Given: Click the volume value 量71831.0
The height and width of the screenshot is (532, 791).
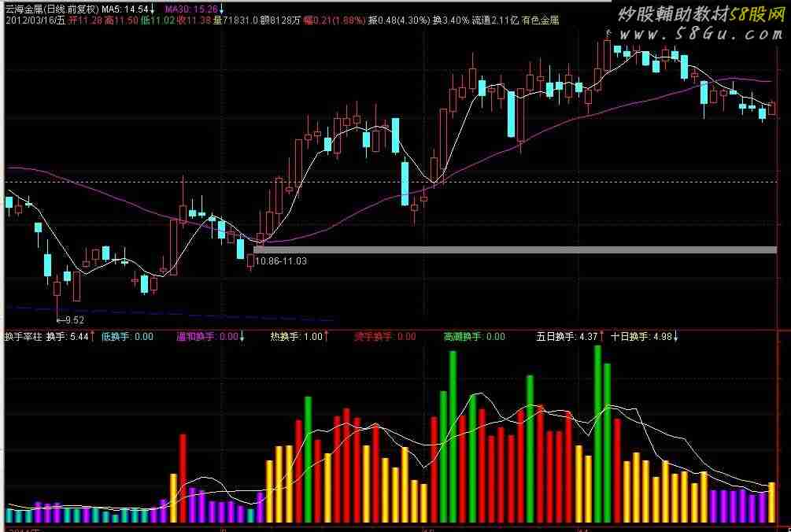Looking at the screenshot, I should tap(235, 20).
